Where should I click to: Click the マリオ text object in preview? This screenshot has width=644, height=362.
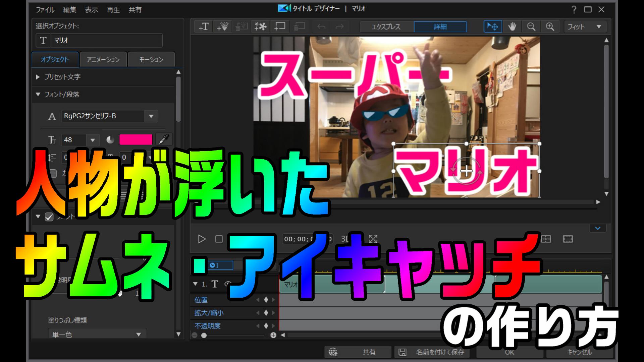click(466, 171)
